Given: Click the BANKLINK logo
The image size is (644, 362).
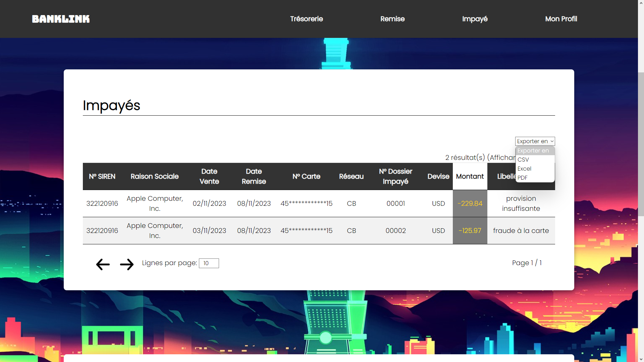Looking at the screenshot, I should pyautogui.click(x=61, y=19).
